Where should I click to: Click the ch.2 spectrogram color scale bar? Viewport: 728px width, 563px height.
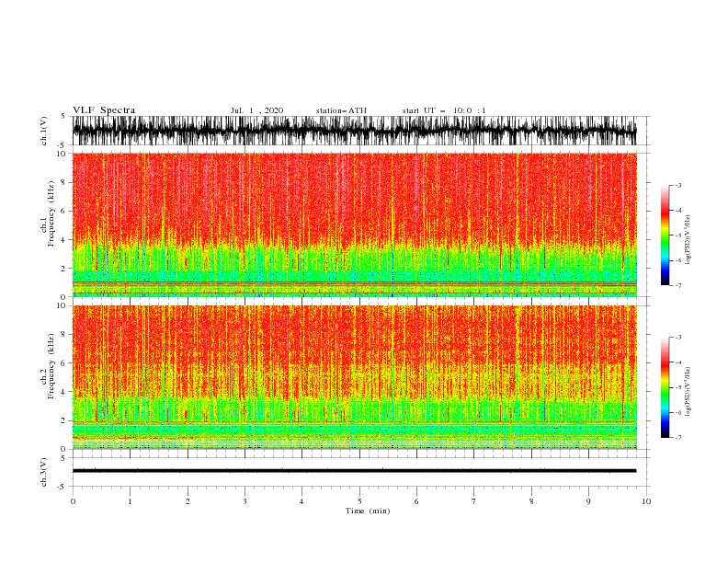click(x=665, y=387)
